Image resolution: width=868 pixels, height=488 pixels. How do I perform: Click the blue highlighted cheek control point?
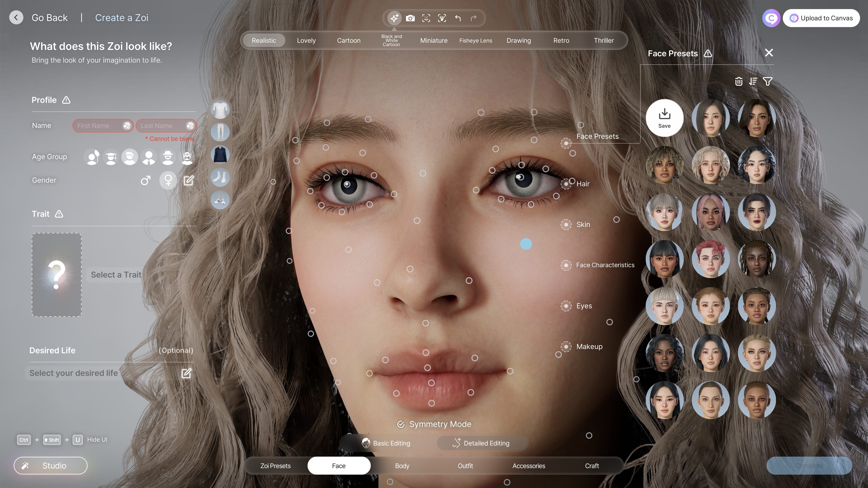(526, 244)
